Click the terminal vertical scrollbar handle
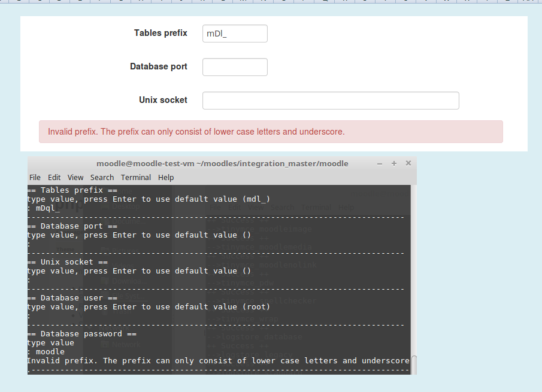 tap(414, 364)
